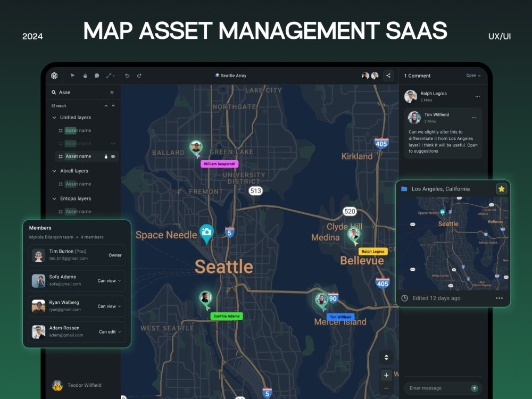Screen dimensions: 532x399
Task: Click Tim Willfield's avatar map pin
Action: [321, 300]
